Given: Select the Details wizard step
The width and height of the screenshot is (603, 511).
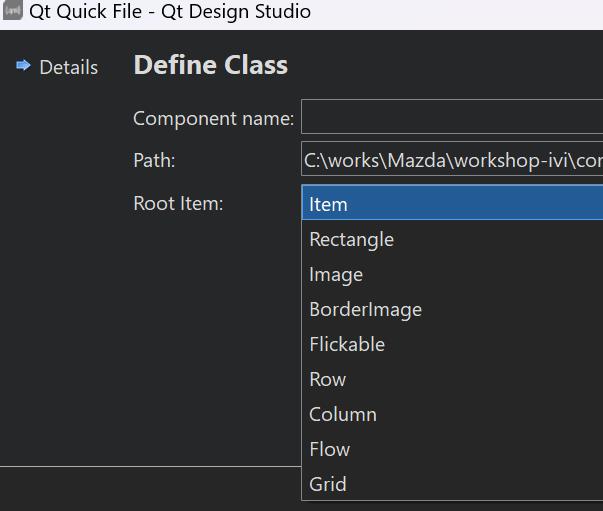Looking at the screenshot, I should 68,67.
